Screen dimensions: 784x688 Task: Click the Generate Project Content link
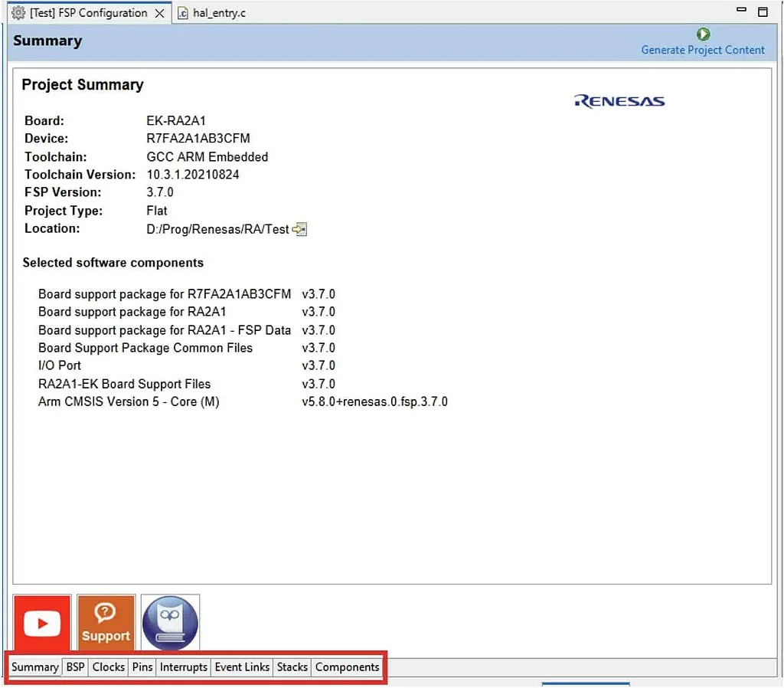pos(703,50)
